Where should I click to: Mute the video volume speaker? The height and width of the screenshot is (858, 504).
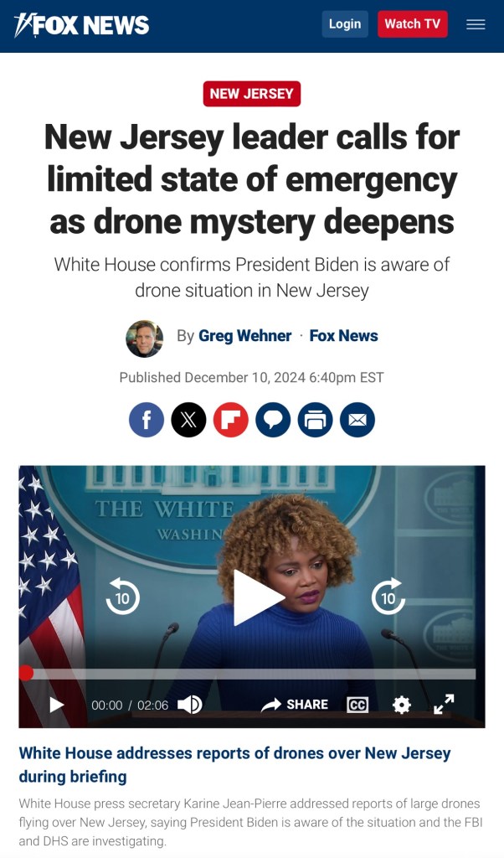[190, 705]
